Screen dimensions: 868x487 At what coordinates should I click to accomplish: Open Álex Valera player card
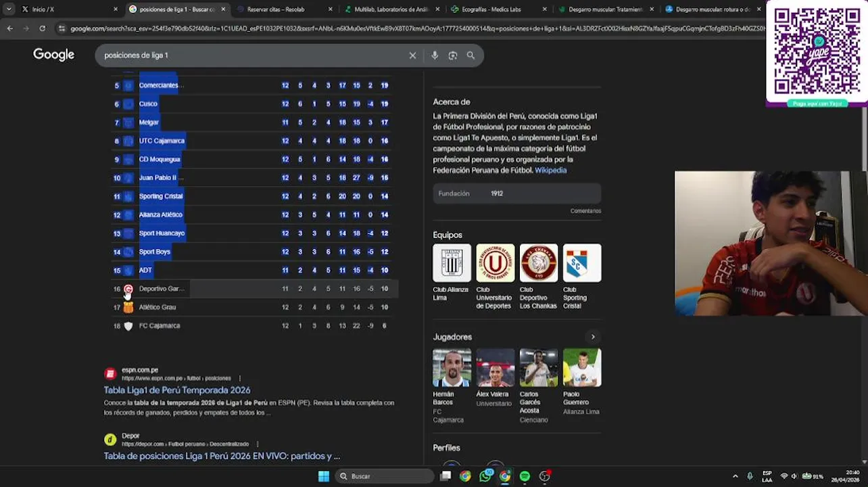[495, 378]
